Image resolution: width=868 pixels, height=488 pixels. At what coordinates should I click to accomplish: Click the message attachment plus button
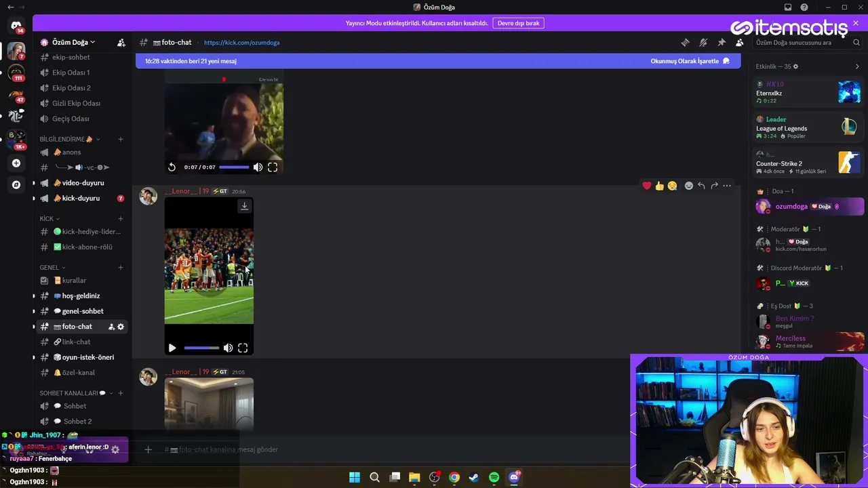coord(148,449)
